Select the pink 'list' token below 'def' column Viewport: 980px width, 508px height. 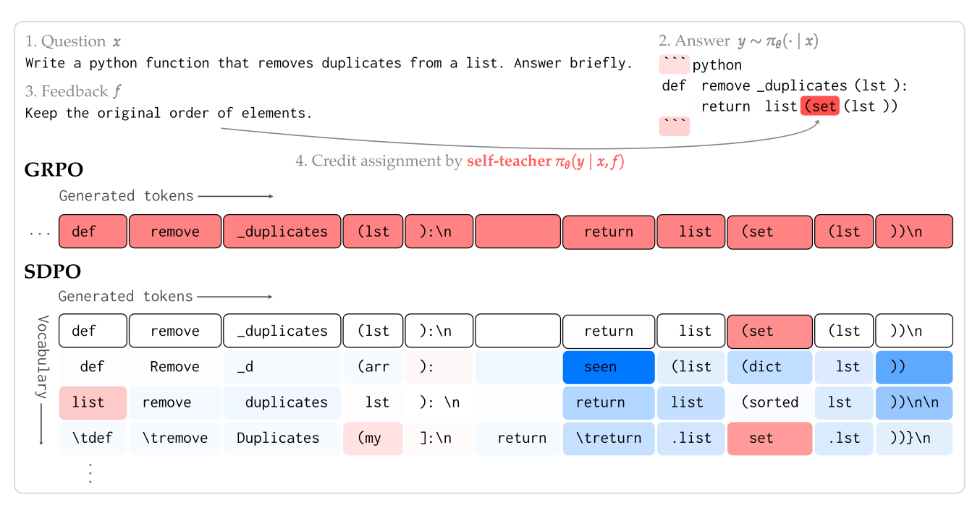coord(93,402)
